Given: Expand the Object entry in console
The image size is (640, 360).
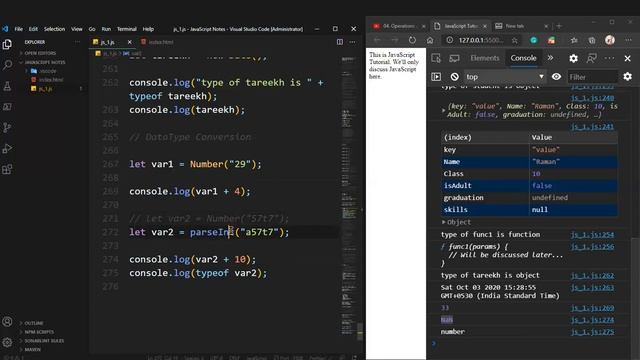Looking at the screenshot, I should [444, 222].
